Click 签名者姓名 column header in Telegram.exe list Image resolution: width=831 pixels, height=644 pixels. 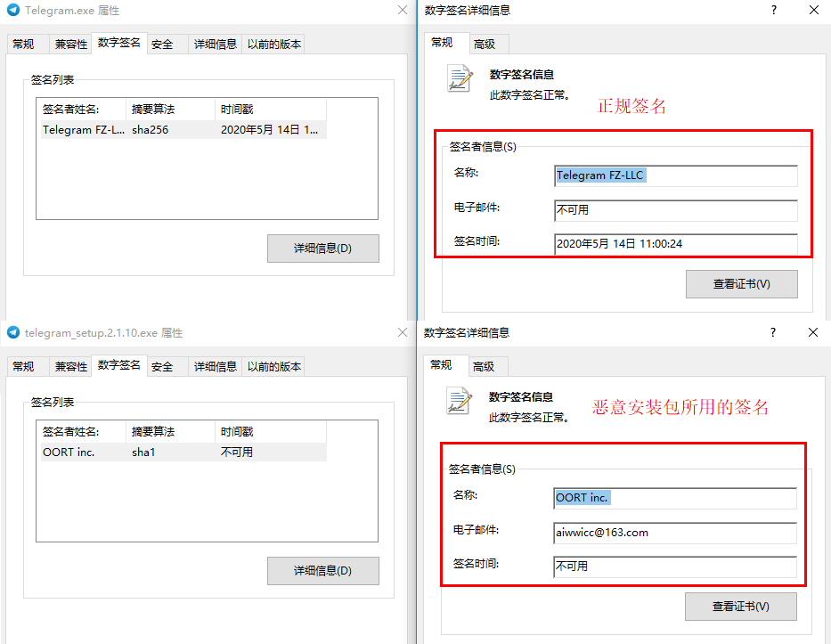point(81,110)
